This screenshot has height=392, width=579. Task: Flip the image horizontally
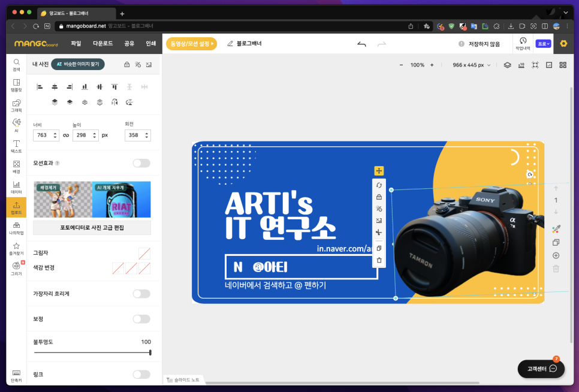pyautogui.click(x=114, y=102)
